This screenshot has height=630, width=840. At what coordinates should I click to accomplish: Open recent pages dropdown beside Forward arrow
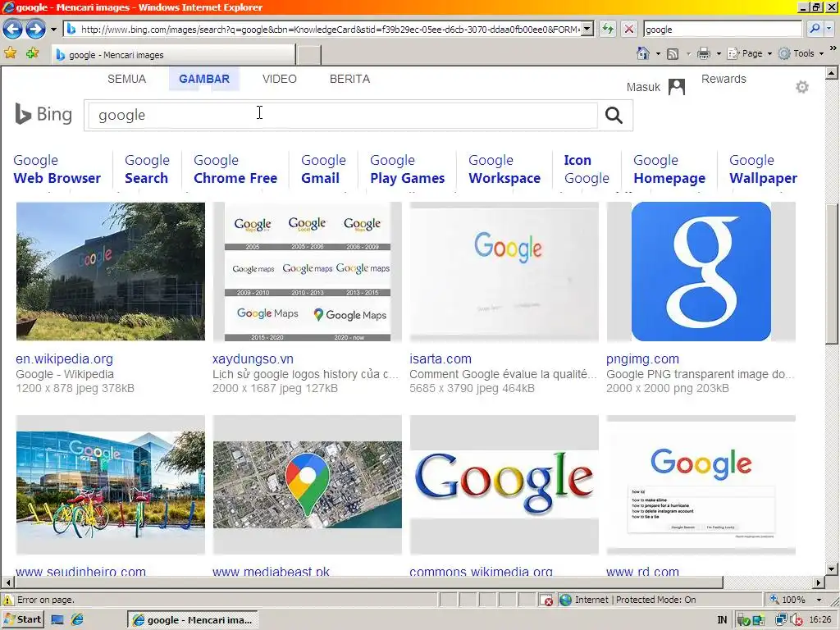[x=53, y=30]
